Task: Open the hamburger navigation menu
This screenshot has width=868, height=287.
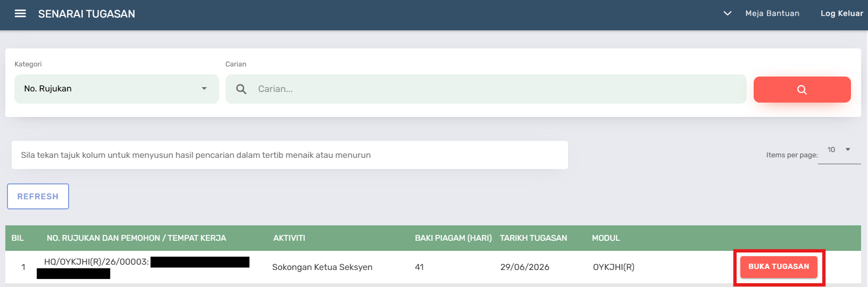Action: (x=20, y=14)
